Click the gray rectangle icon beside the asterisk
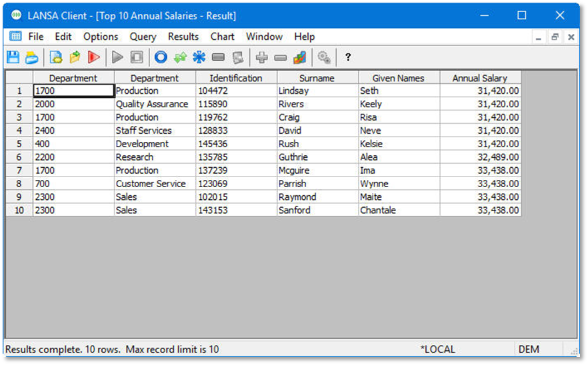588x365 pixels. point(218,57)
